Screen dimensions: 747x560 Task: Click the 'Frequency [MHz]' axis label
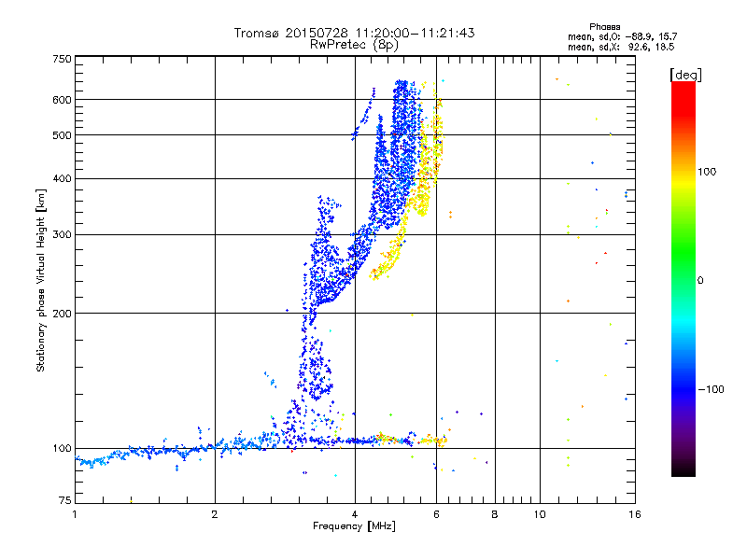[x=354, y=526]
